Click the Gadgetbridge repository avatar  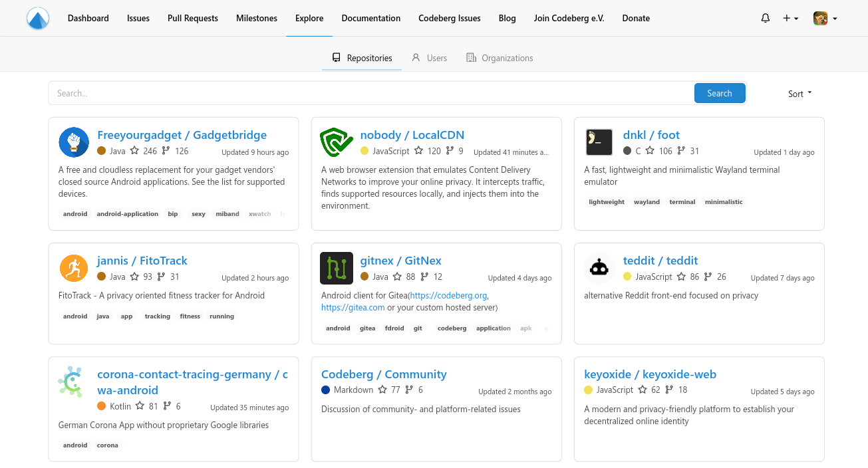(74, 142)
